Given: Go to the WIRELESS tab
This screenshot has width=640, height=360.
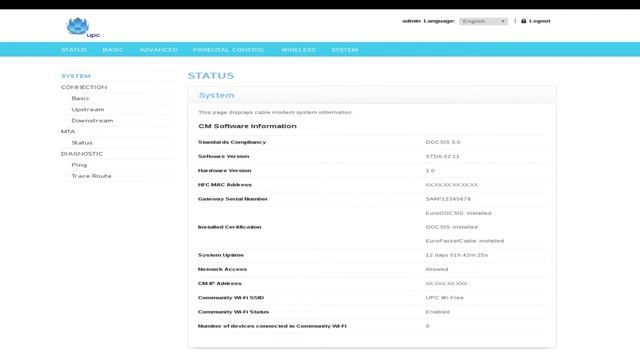Looking at the screenshot, I should click(298, 50).
